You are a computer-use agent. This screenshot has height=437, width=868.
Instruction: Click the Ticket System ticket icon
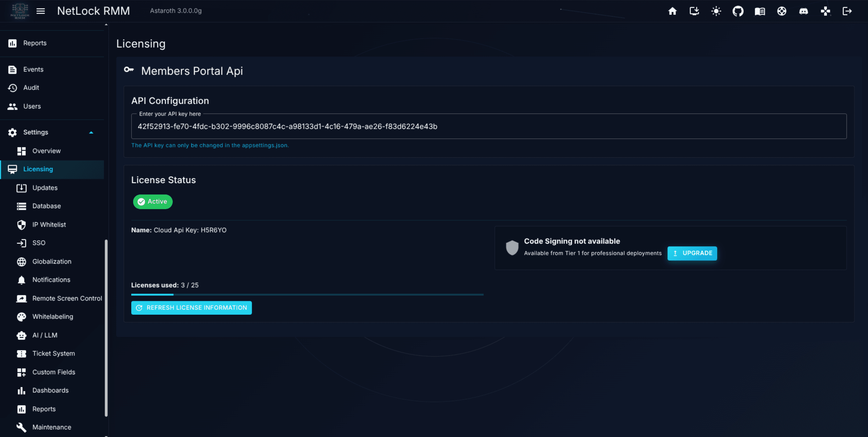click(22, 354)
